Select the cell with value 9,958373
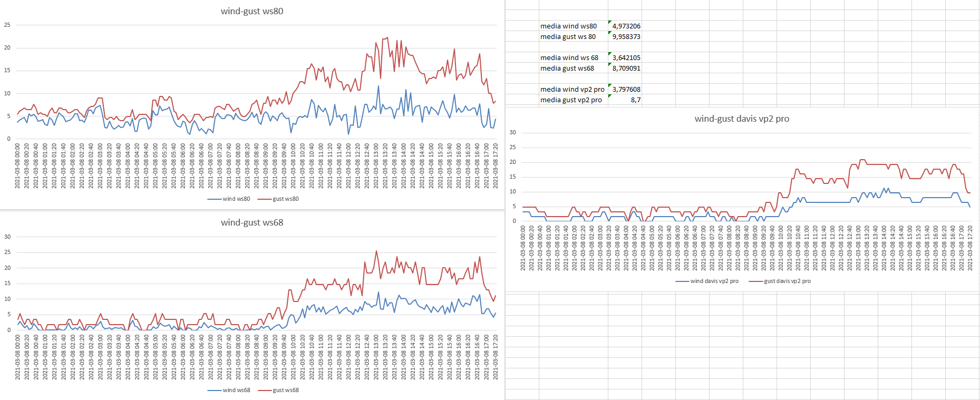Screen dimensions: 980x400 pyautogui.click(x=625, y=36)
